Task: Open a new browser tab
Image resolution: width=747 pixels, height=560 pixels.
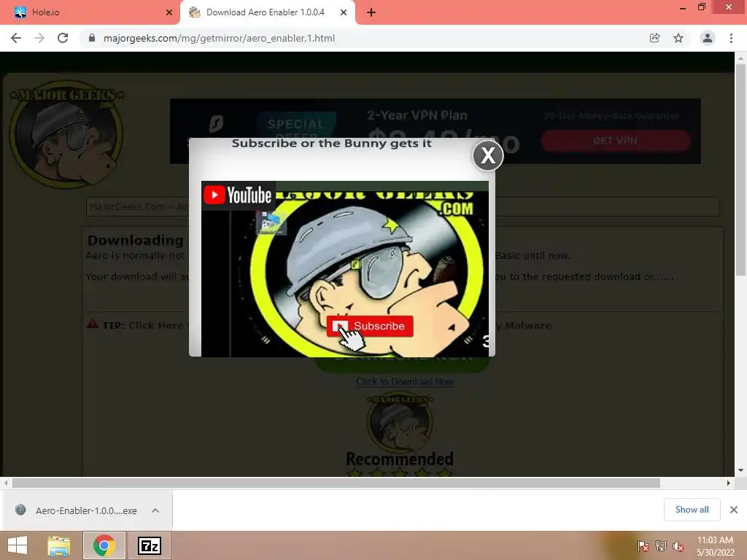Action: 371,12
